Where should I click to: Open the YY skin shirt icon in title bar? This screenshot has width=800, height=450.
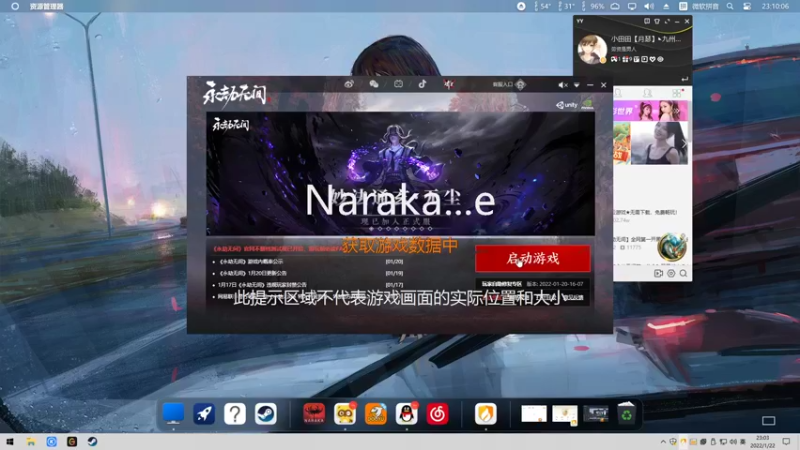657,21
